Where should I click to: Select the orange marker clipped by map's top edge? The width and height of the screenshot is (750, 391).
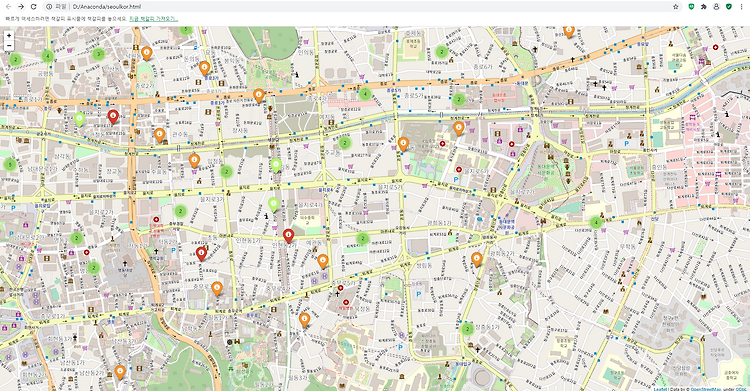click(569, 32)
